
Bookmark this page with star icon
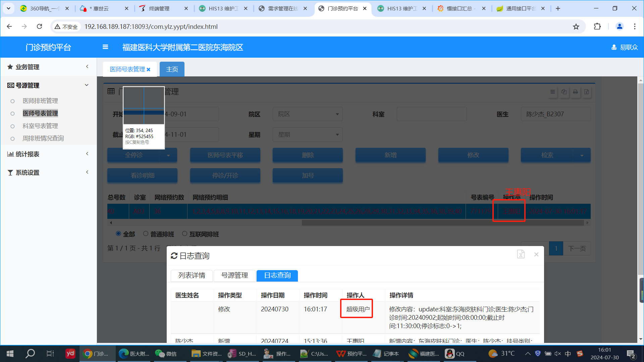[x=576, y=26]
